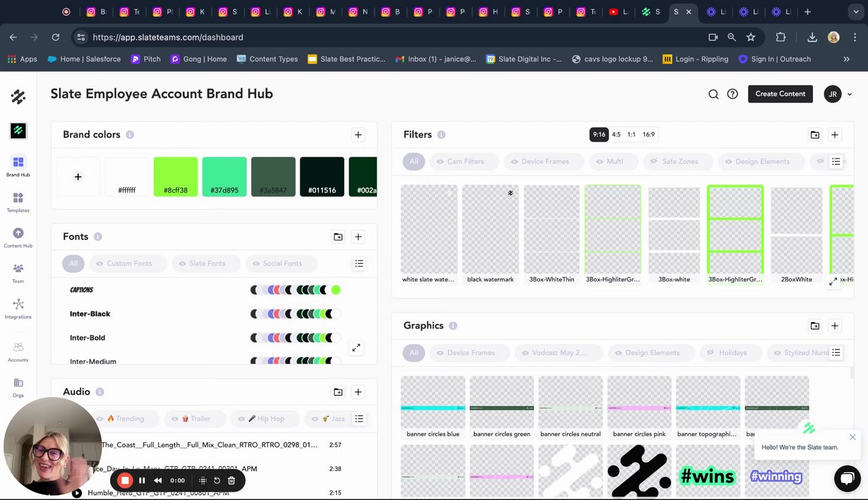Open a new browser tab

(808, 12)
